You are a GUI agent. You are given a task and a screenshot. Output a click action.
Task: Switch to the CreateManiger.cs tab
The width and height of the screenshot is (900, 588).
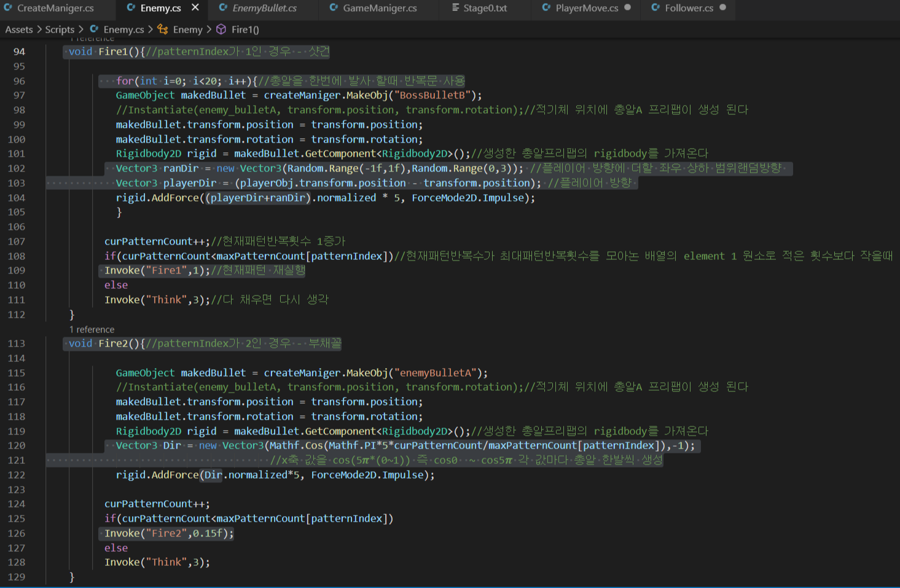(55, 8)
